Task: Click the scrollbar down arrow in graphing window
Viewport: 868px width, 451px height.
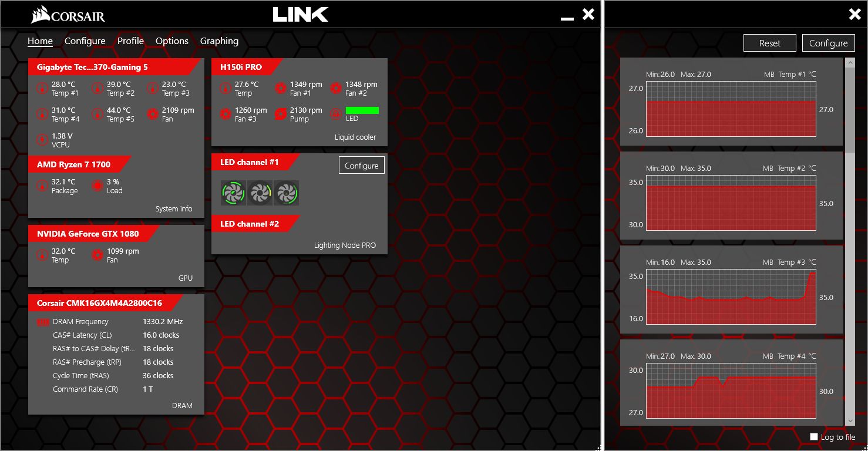Action: pos(850,420)
